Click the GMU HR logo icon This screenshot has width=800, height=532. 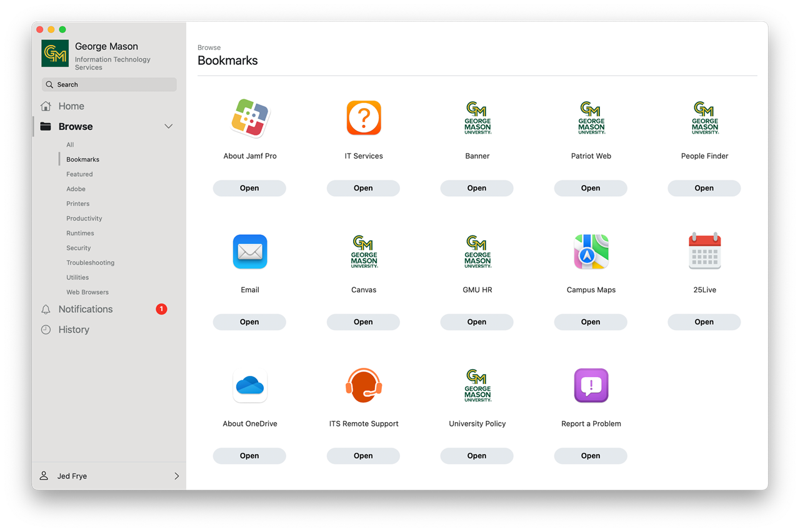point(477,252)
